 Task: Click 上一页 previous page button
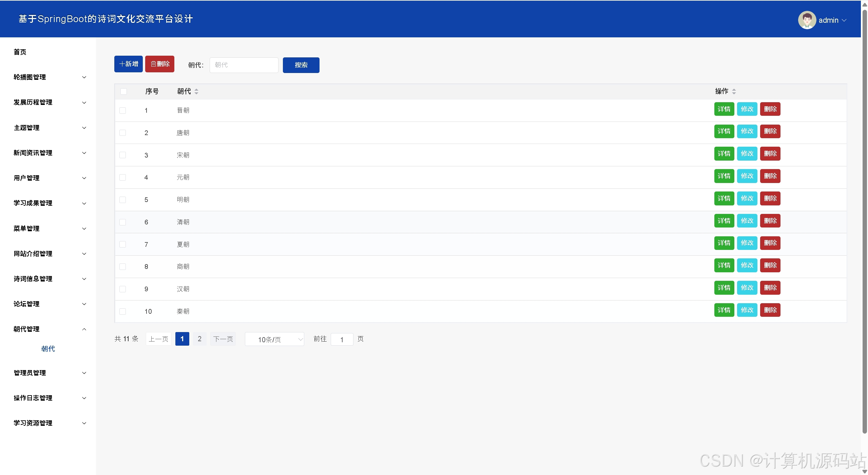click(x=158, y=339)
